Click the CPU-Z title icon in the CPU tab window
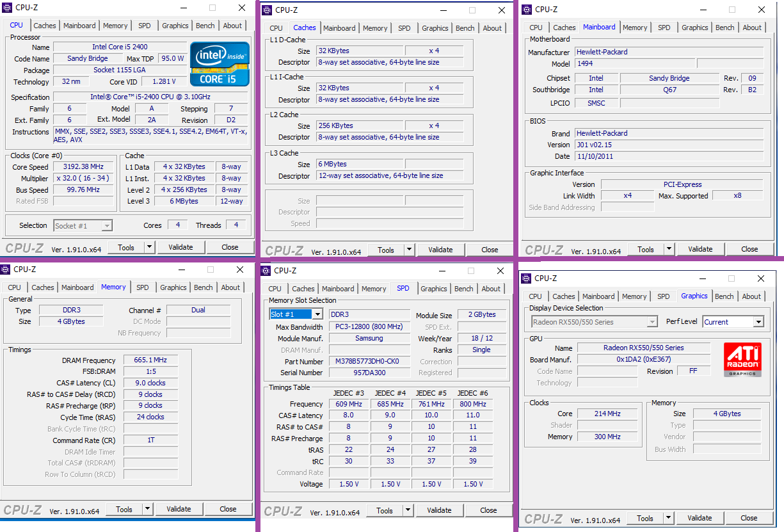784x532 pixels. click(8, 8)
